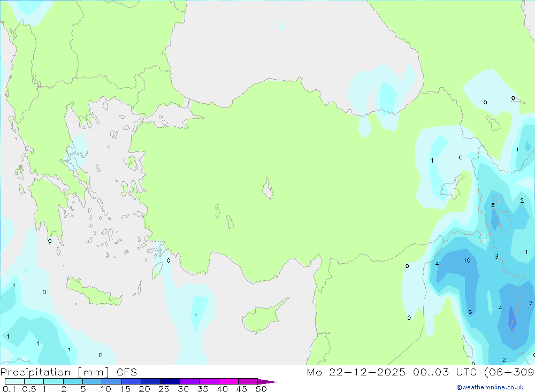Viewport: 535px width, 392px height.
Task: Click the '0.1' legend scale label
Action: [9, 389]
